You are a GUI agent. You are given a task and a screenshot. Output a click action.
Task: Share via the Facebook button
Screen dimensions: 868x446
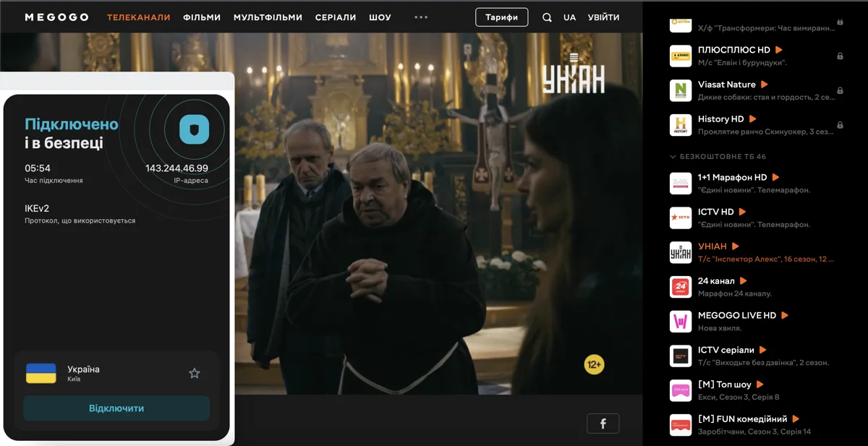click(603, 424)
